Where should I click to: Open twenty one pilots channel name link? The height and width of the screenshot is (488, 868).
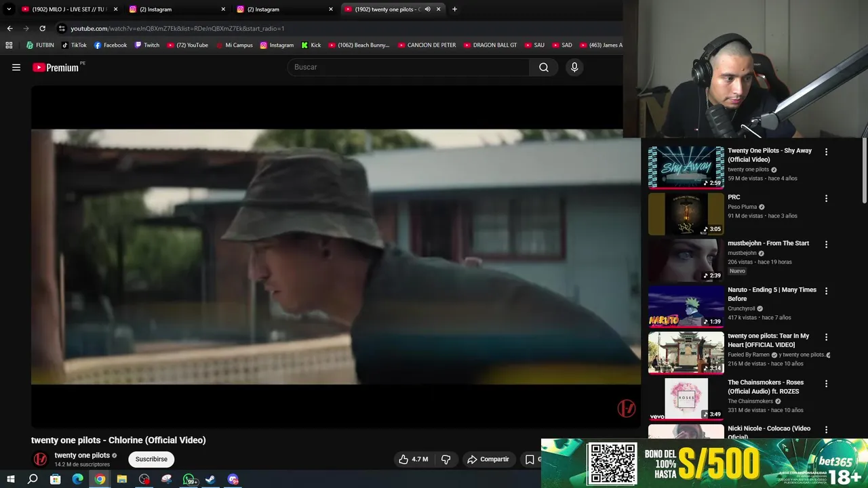(x=82, y=455)
